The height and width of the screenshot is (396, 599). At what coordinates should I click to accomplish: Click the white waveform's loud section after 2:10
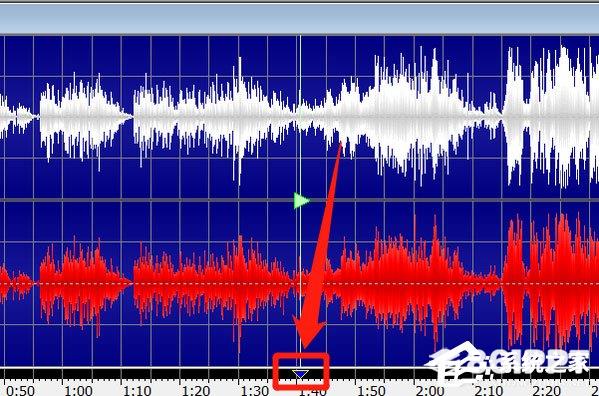click(550, 116)
